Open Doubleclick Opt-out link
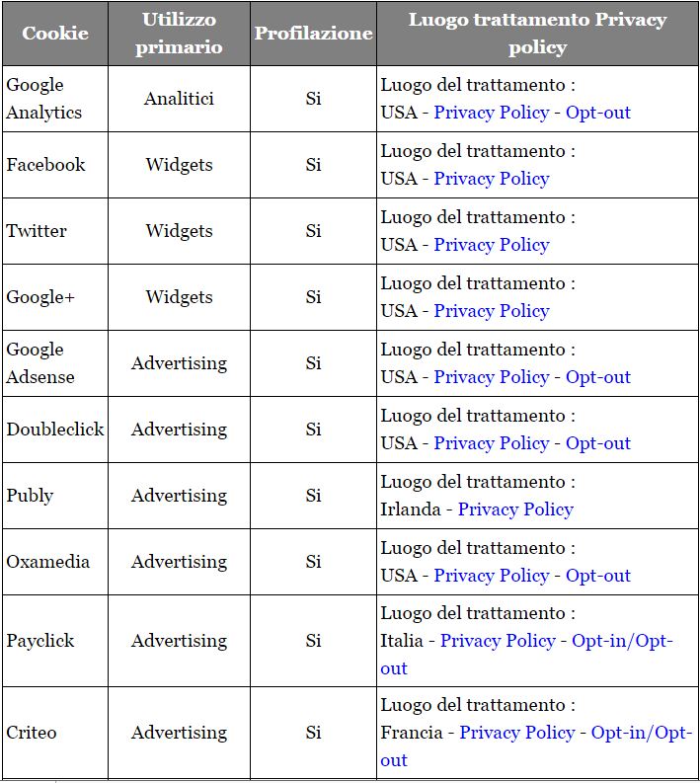700x783 pixels. pos(597,443)
